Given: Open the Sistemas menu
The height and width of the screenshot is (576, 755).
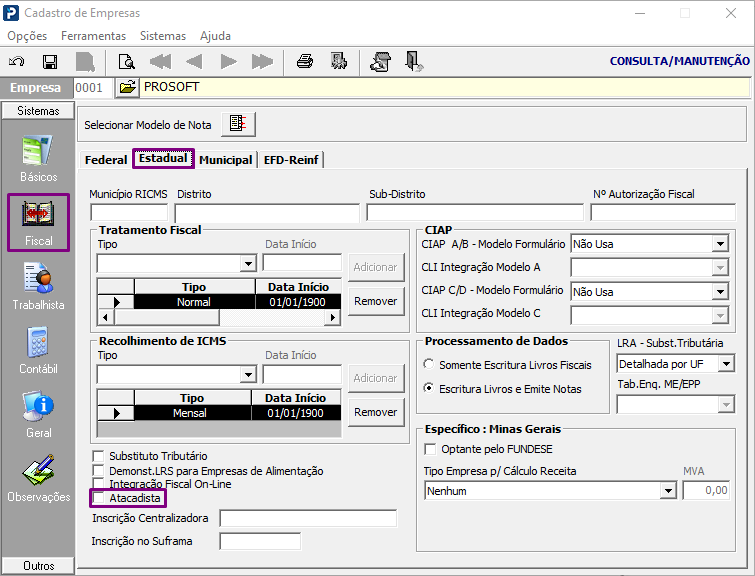Looking at the screenshot, I should [163, 36].
